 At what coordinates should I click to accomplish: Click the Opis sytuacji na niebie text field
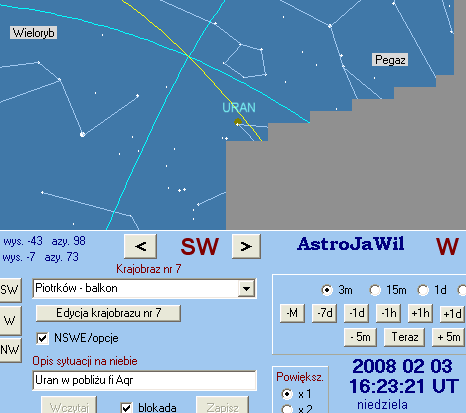click(x=145, y=380)
